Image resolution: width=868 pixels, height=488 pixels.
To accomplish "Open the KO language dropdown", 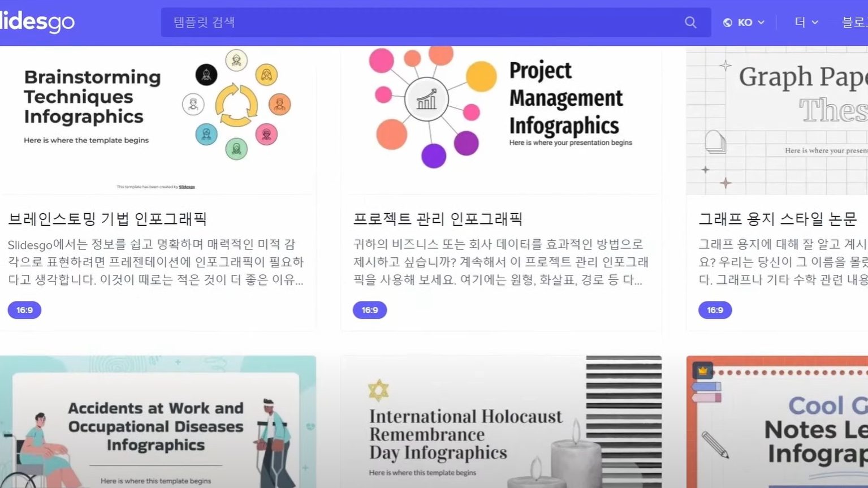I will (x=745, y=22).
